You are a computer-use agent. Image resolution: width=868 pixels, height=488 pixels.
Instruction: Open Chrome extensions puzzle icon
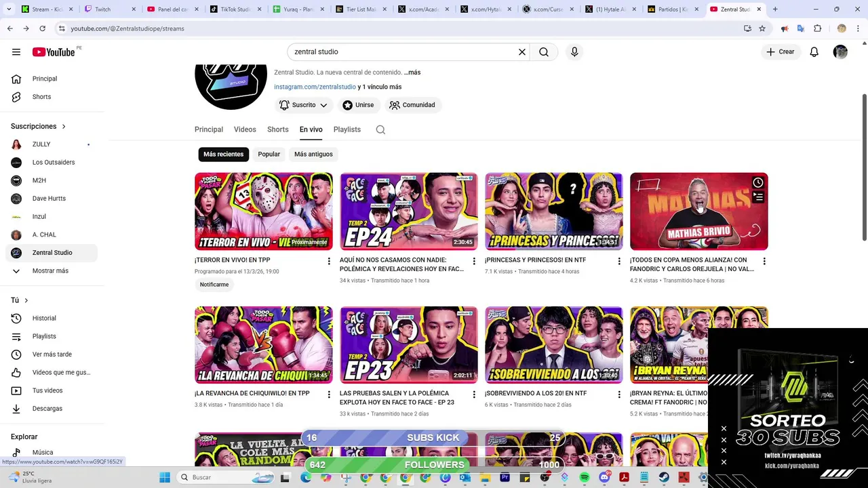(817, 28)
